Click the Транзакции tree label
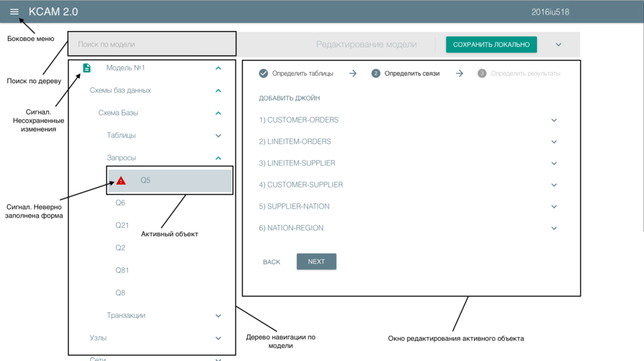644x361 pixels. coord(126,315)
